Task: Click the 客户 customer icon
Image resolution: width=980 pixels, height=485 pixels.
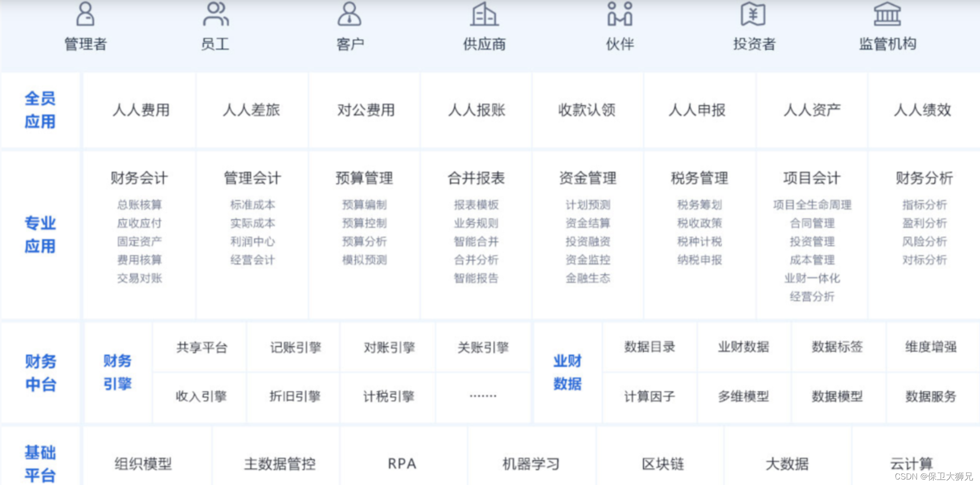Action: click(x=349, y=14)
